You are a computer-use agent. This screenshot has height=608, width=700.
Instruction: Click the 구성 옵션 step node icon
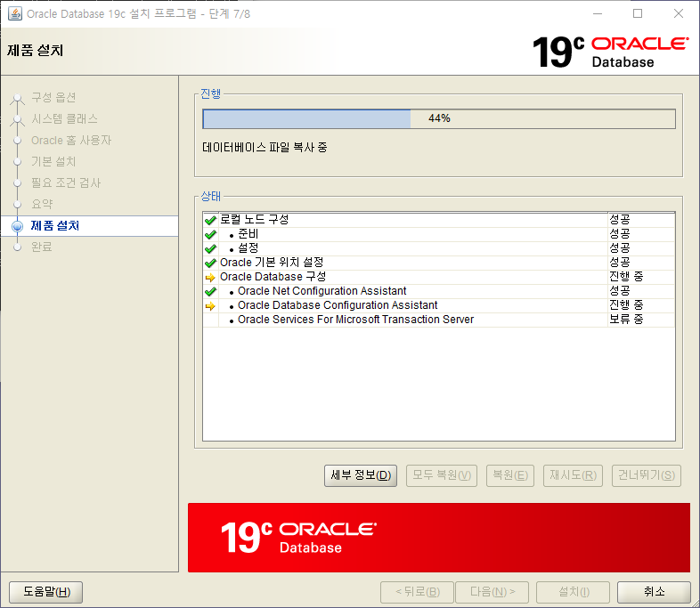coord(18,98)
